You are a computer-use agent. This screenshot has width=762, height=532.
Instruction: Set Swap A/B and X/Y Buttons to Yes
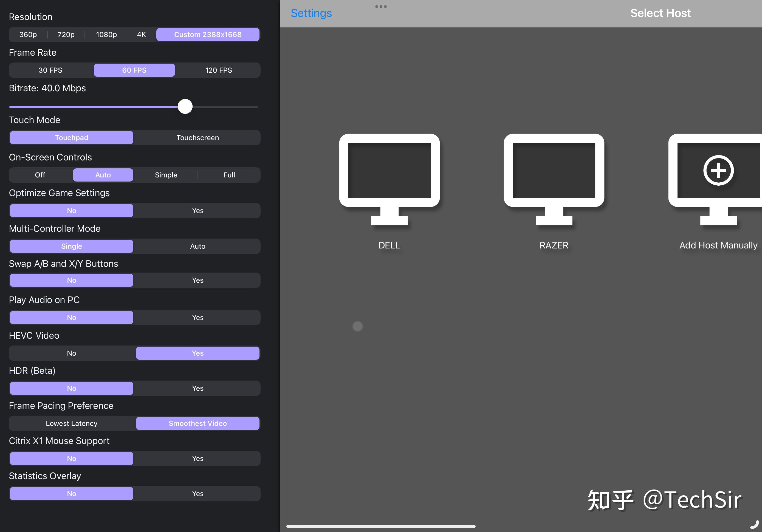click(198, 280)
